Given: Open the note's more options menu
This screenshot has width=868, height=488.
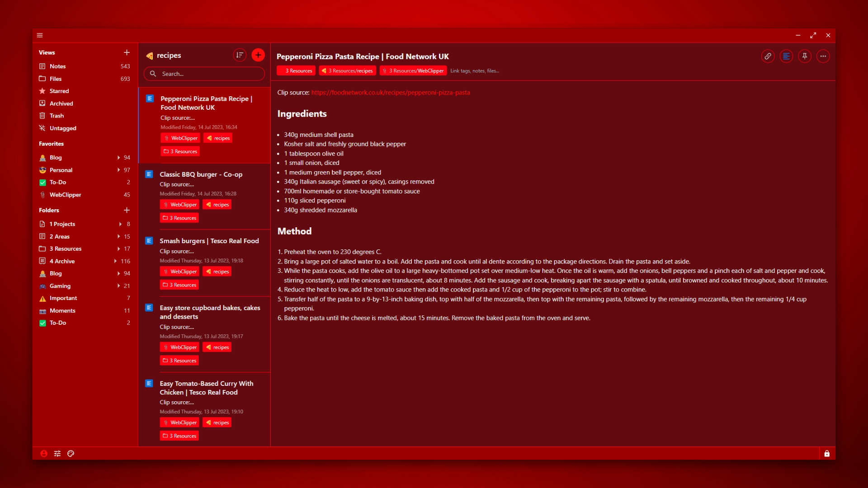Looking at the screenshot, I should point(823,56).
